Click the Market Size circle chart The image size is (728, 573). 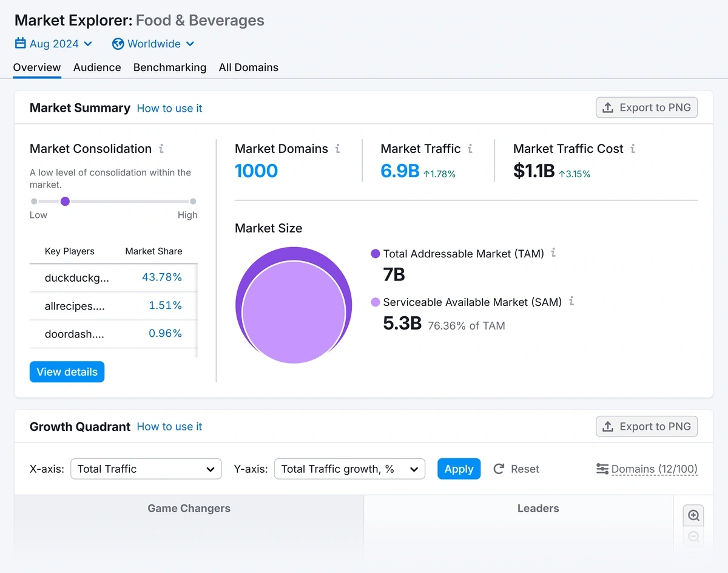[294, 305]
